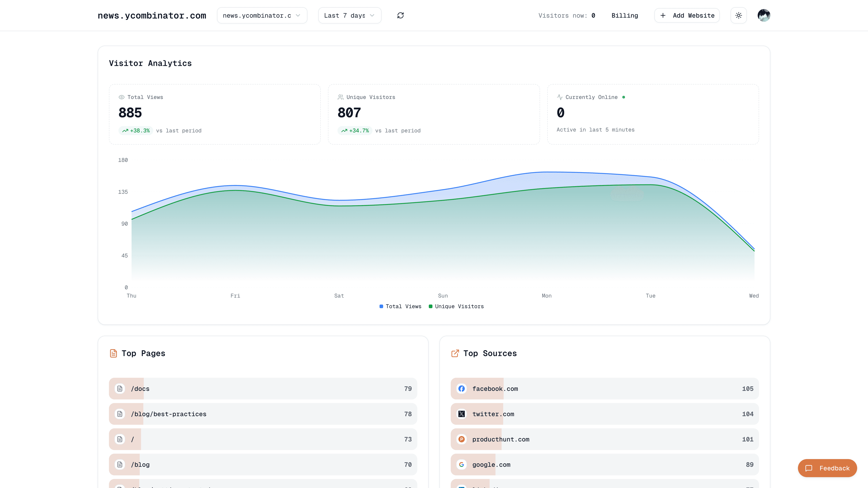Click the external link icon beside Top Sources
Image resolution: width=868 pixels, height=488 pixels.
pos(455,353)
